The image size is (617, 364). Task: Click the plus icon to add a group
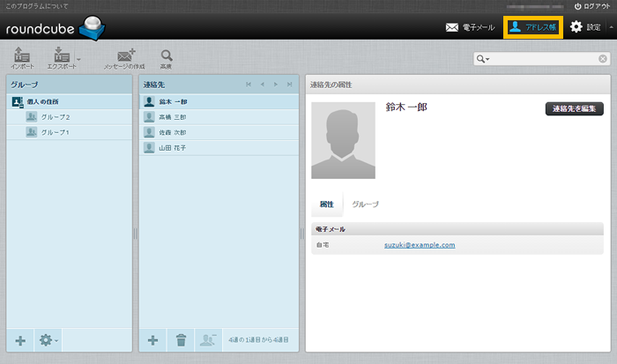pyautogui.click(x=20, y=340)
